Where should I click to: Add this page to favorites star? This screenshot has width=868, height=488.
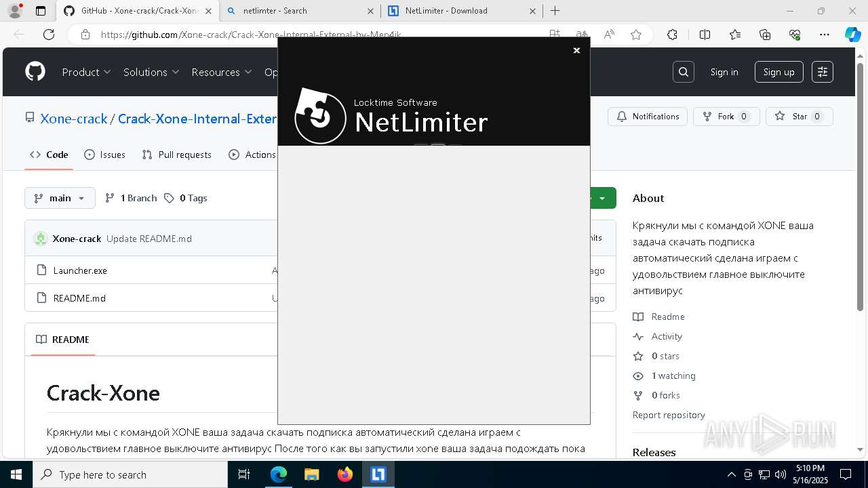[635, 35]
